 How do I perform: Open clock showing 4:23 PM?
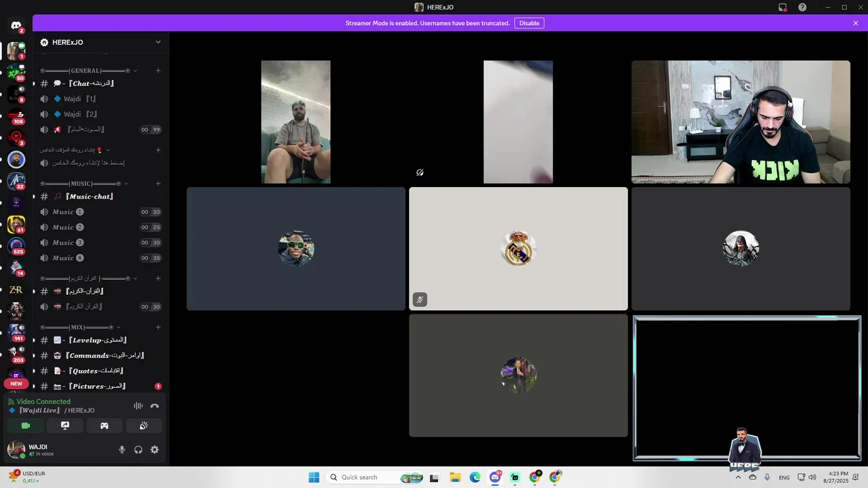click(837, 477)
